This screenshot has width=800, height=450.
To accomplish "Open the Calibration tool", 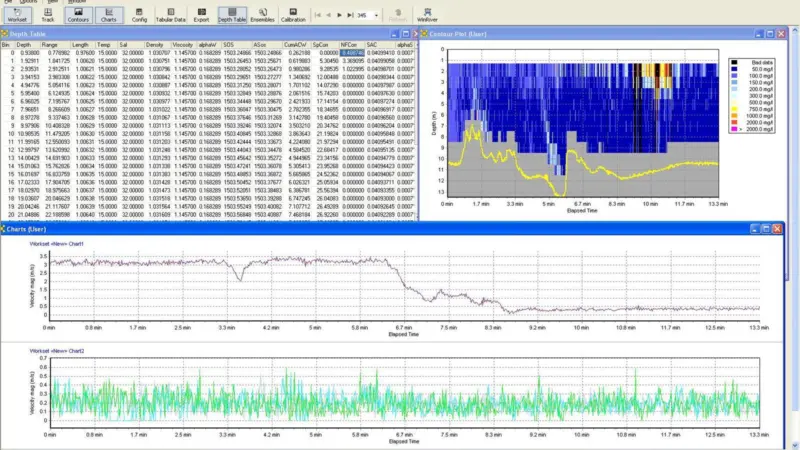I will [x=293, y=15].
